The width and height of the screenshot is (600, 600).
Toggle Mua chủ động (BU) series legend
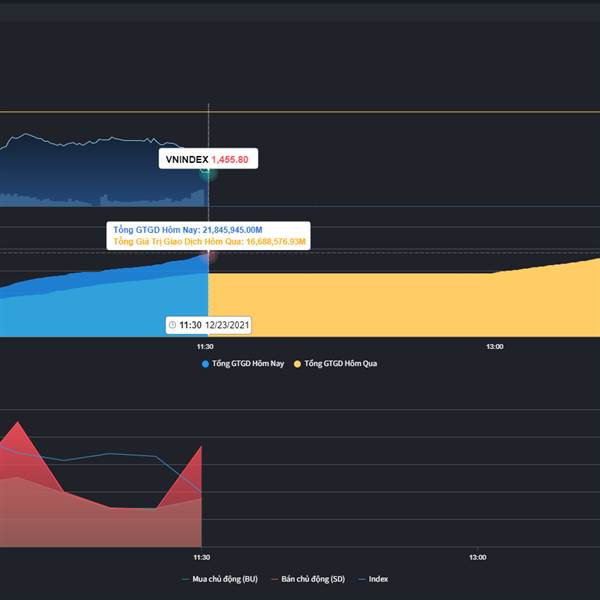(x=220, y=579)
